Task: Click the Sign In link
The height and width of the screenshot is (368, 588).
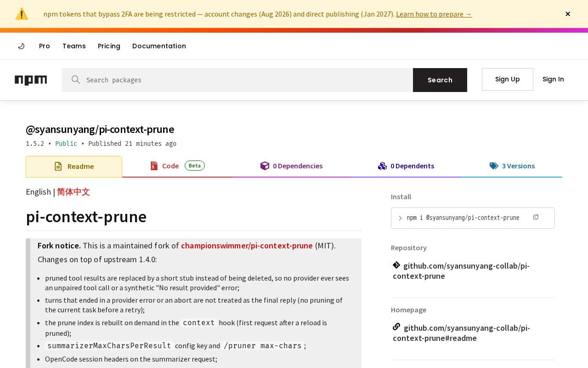Action: point(553,79)
